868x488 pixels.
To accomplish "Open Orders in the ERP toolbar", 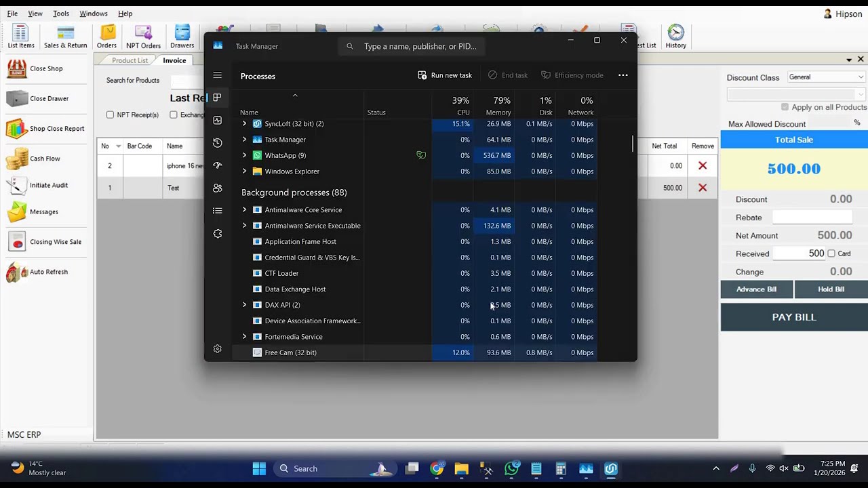I will pyautogui.click(x=106, y=37).
